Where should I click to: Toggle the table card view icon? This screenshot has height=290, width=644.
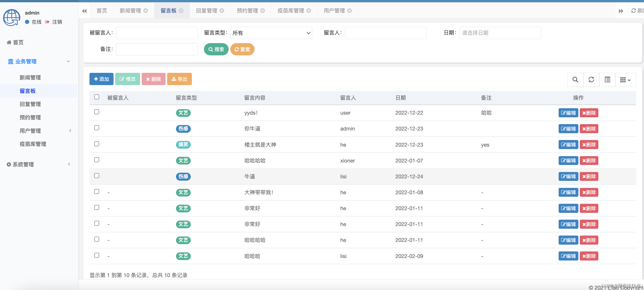tap(607, 80)
